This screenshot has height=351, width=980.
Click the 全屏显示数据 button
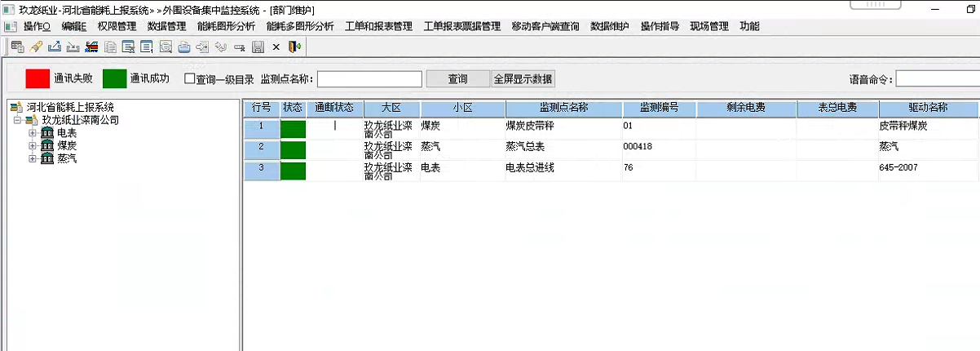523,79
